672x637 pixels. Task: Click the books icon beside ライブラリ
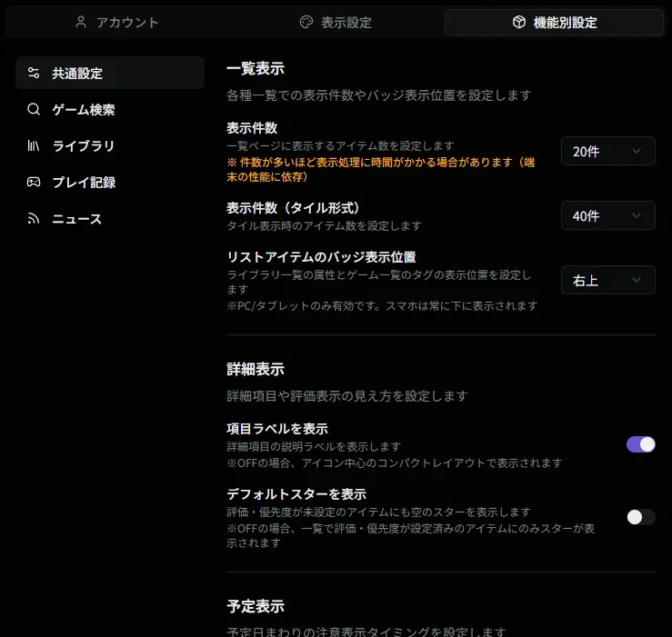(x=34, y=145)
